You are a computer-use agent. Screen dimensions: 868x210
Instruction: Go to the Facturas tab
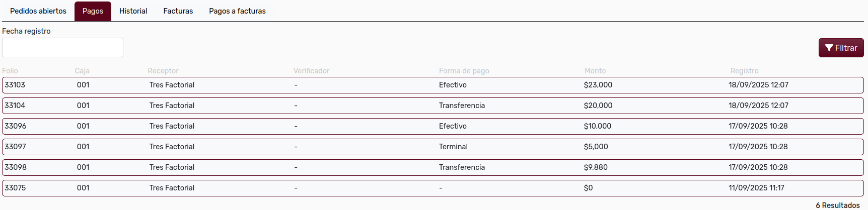point(178,11)
